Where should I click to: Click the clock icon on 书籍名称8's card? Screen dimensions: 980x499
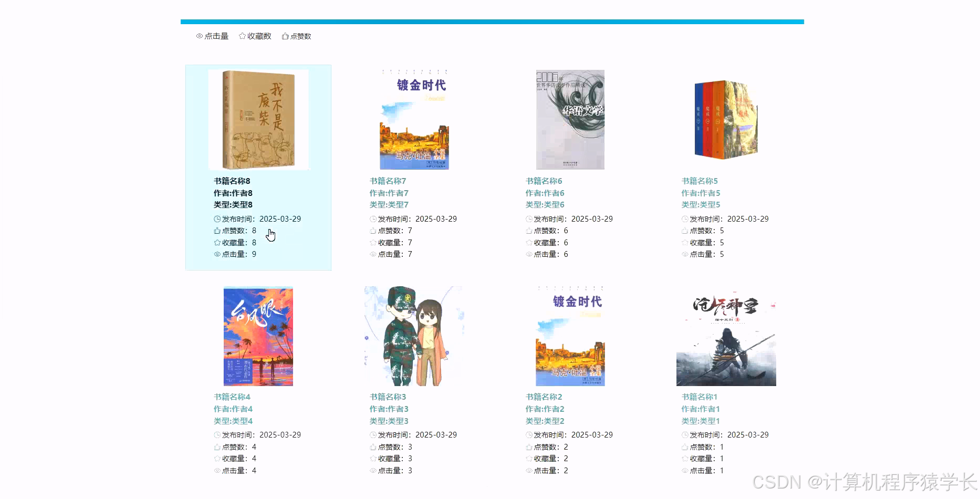[217, 219]
